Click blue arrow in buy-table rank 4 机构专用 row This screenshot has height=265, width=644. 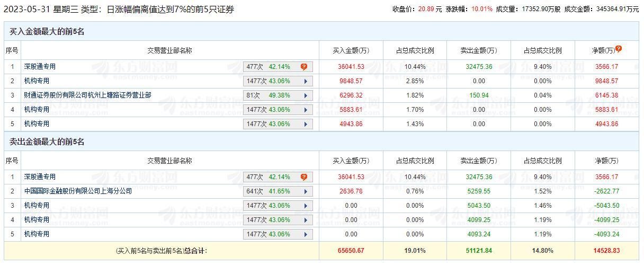click(306, 110)
